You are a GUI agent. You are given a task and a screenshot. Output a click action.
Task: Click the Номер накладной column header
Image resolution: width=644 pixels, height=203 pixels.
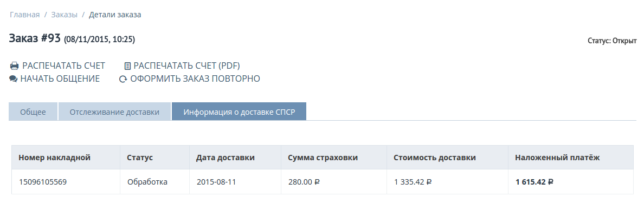[55, 158]
